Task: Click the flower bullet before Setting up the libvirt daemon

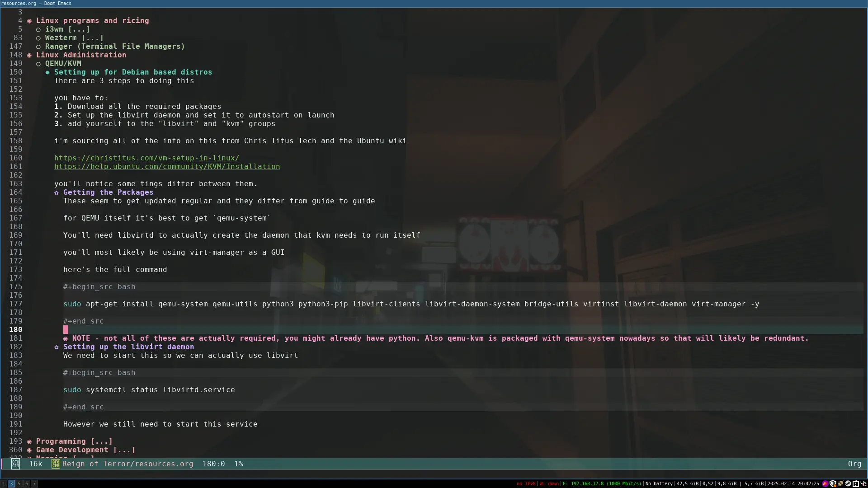Action: (57, 347)
